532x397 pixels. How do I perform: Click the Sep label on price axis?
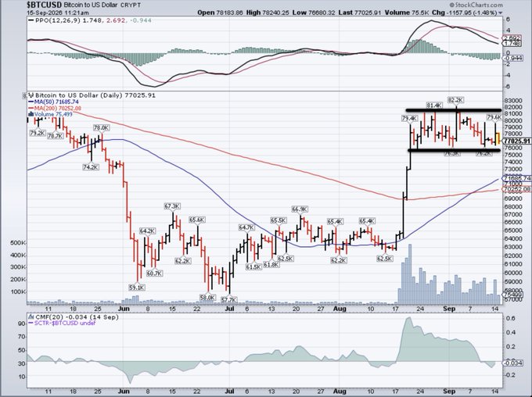coord(449,309)
